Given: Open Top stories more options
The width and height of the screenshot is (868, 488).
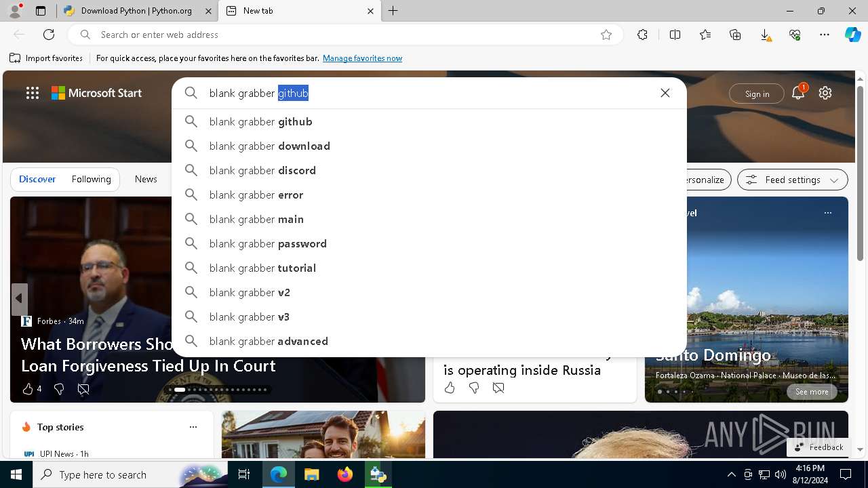Looking at the screenshot, I should point(193,427).
